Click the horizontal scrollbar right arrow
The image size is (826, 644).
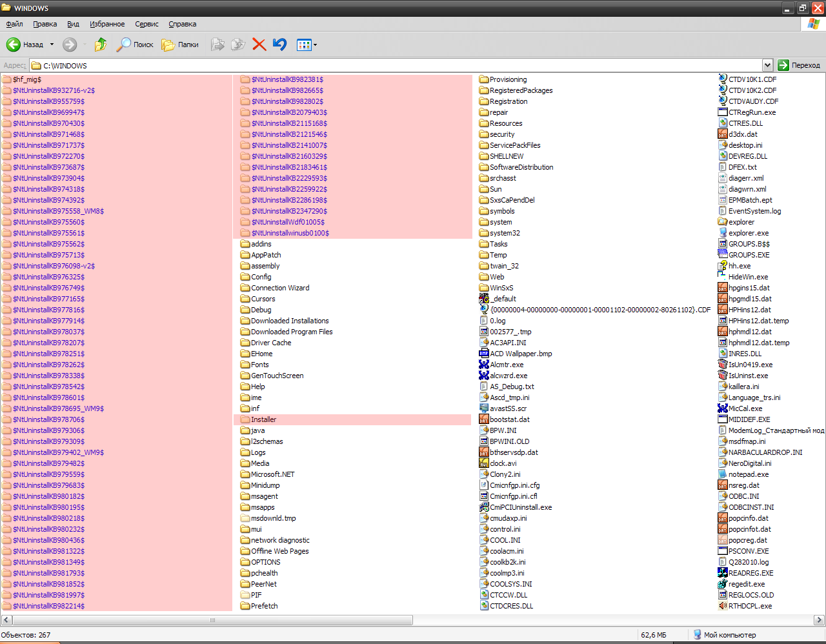(x=820, y=620)
